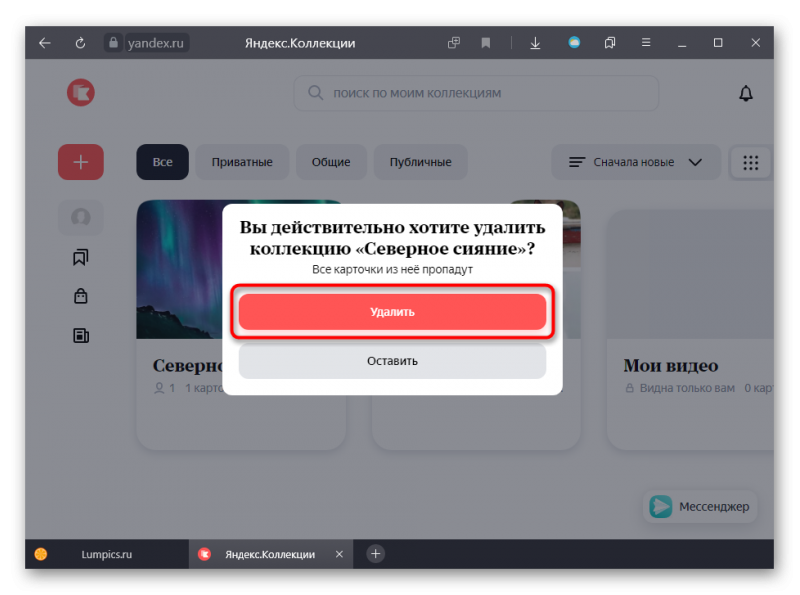
Task: Select the Общие filter tab
Action: (x=331, y=162)
